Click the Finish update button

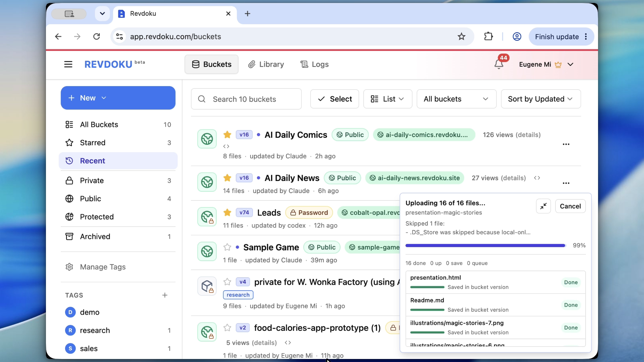[557, 37]
